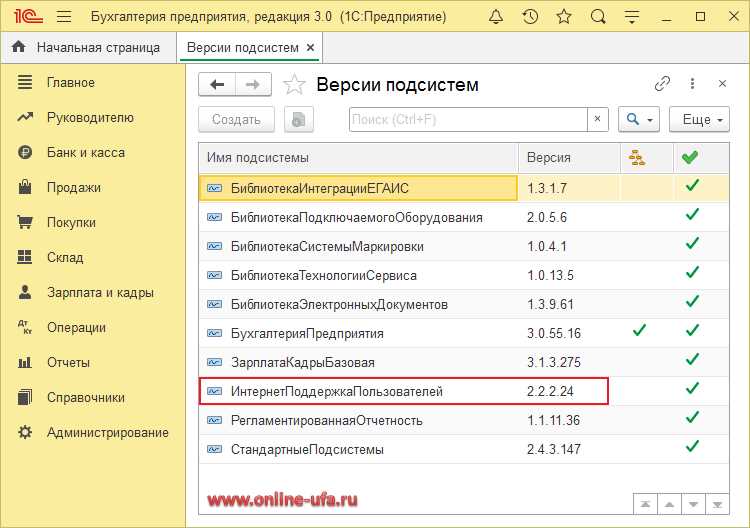The height and width of the screenshot is (528, 750).
Task: Select row ИнтернетПоддержкаПользователей
Action: pyautogui.click(x=464, y=391)
